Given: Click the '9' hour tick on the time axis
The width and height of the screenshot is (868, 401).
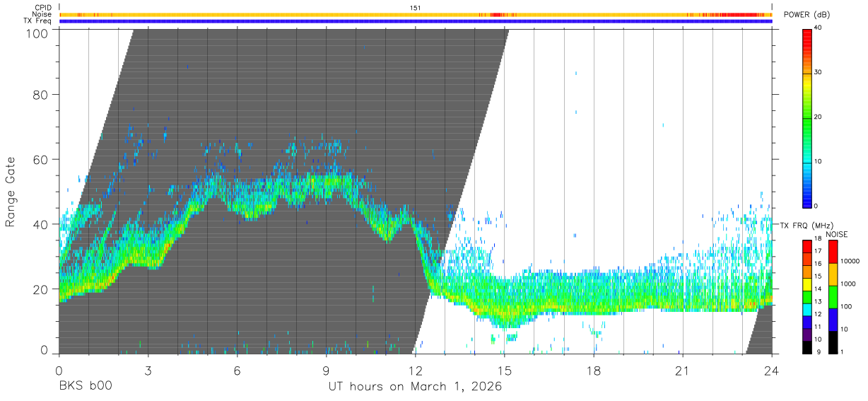Looking at the screenshot, I should click(327, 371).
